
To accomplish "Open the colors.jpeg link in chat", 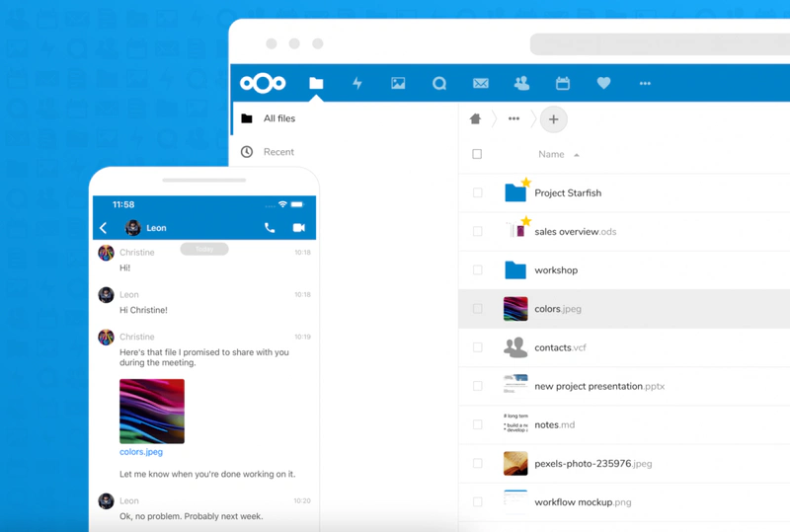I will tap(141, 452).
